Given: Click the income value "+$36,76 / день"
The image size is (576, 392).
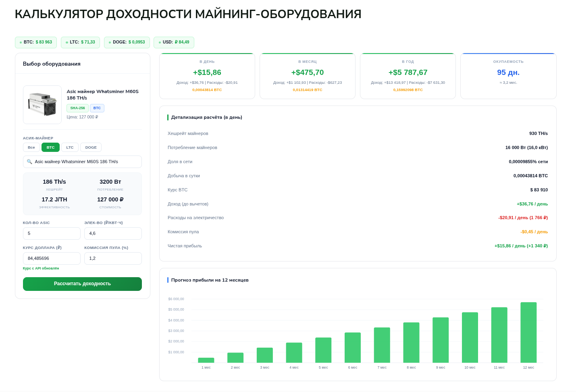Looking at the screenshot, I should (x=532, y=204).
